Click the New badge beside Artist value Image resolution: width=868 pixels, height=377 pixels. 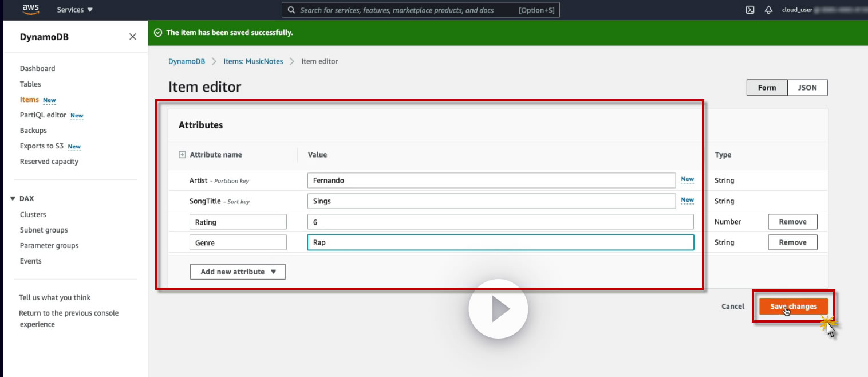pos(687,179)
